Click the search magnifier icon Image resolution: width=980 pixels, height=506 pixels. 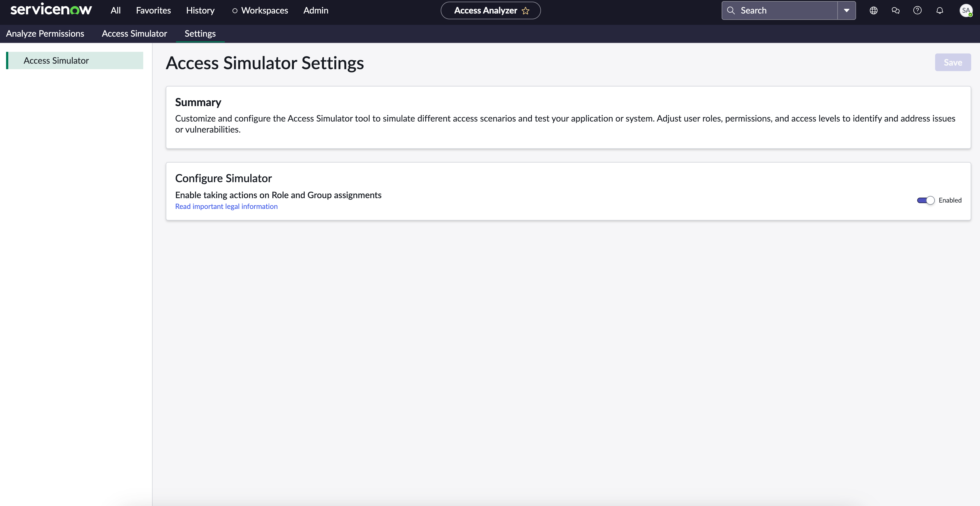click(731, 10)
